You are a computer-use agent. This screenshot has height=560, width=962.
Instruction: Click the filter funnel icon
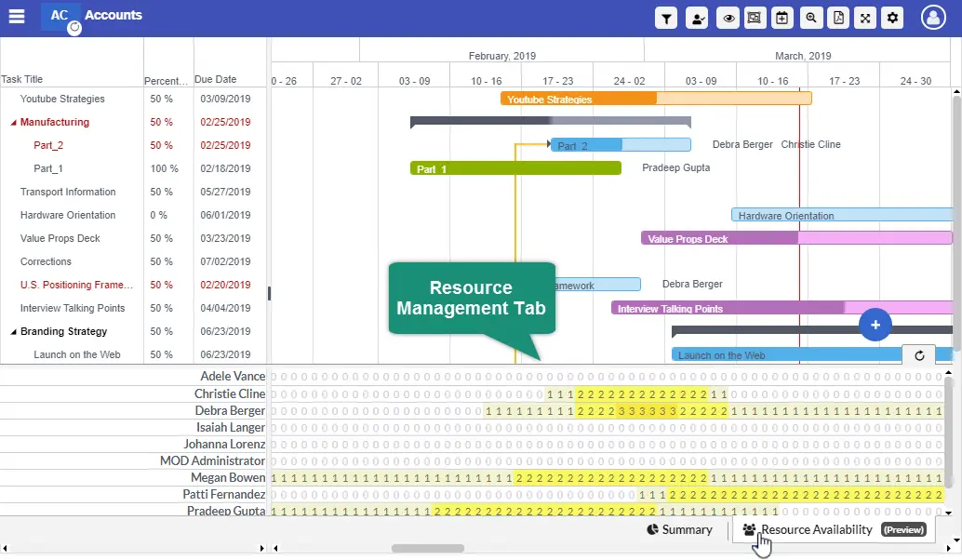pyautogui.click(x=666, y=18)
